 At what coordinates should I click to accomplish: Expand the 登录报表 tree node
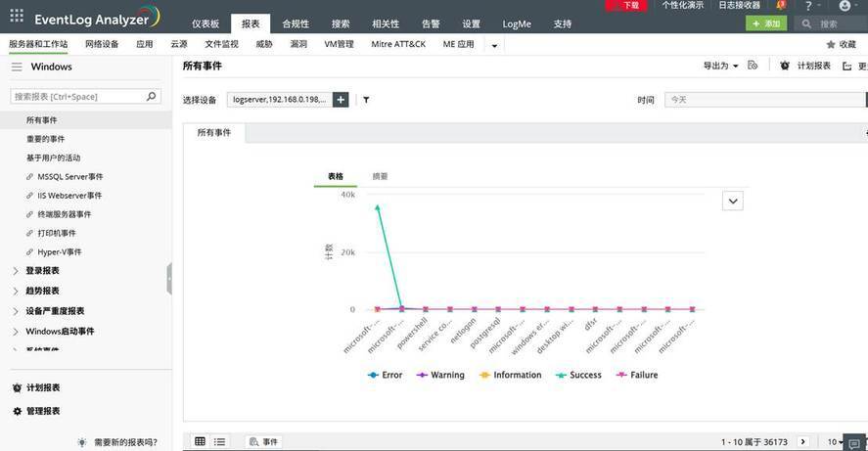point(16,271)
